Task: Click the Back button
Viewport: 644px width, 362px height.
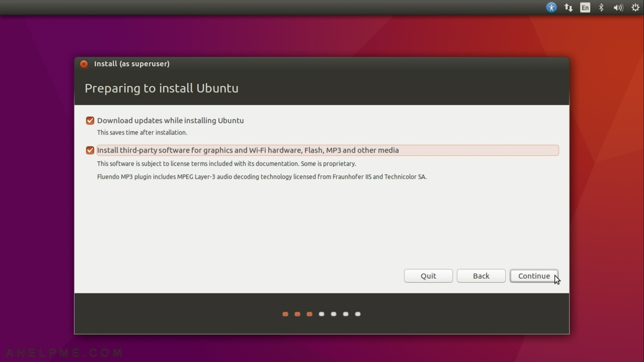Action: coord(481,276)
